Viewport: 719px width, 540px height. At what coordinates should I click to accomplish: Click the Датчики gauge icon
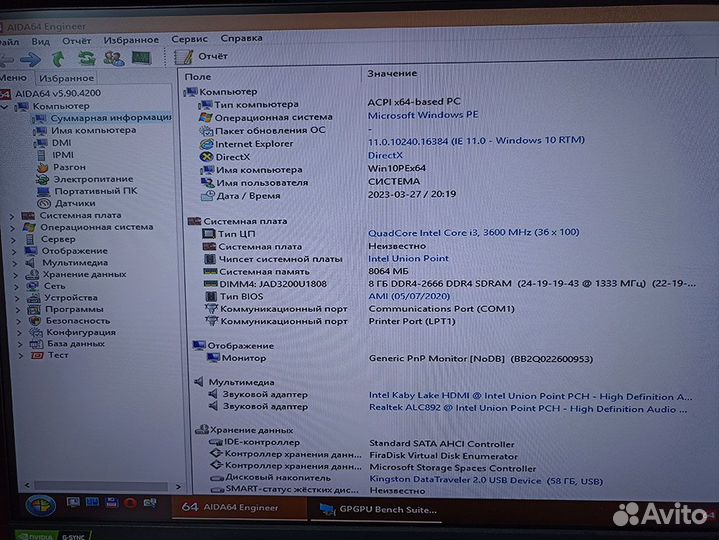[x=44, y=203]
